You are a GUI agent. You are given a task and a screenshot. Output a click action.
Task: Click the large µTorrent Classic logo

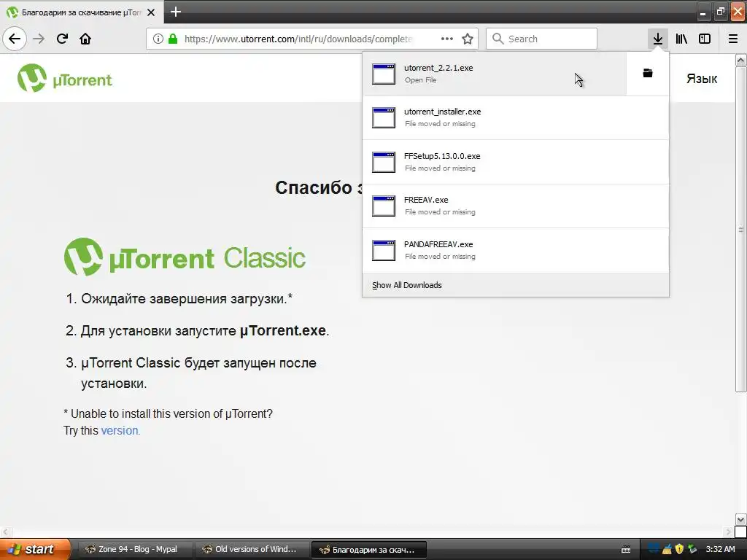pos(185,257)
